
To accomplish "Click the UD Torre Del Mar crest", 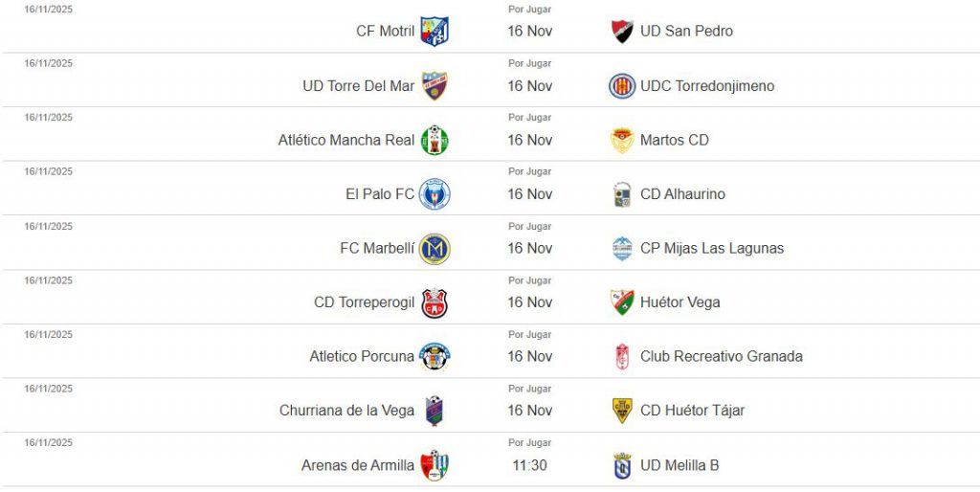I will click(x=434, y=85).
